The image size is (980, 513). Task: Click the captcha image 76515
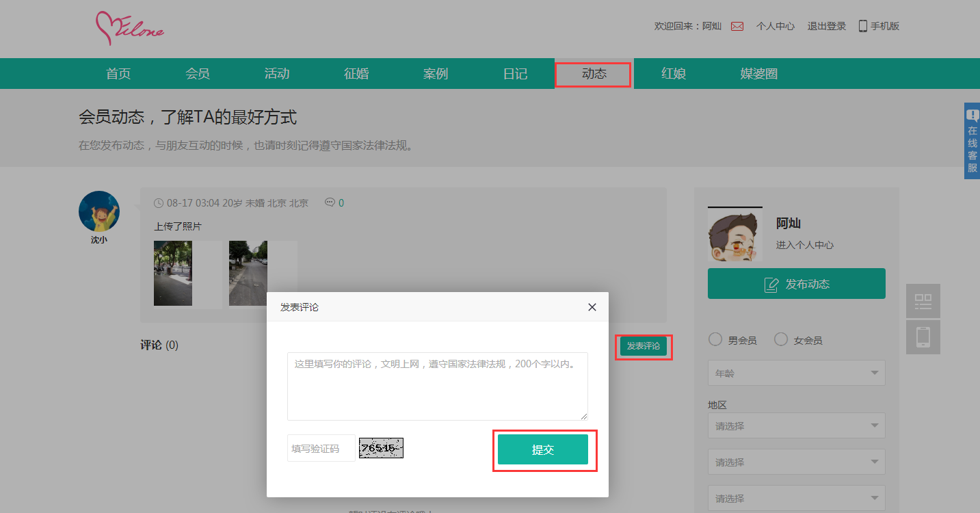click(x=381, y=448)
